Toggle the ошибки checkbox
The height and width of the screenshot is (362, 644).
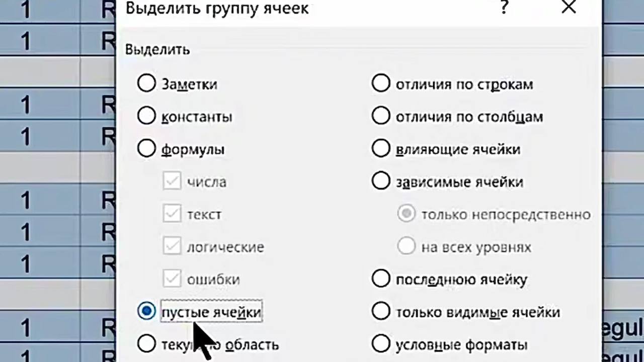pos(172,279)
